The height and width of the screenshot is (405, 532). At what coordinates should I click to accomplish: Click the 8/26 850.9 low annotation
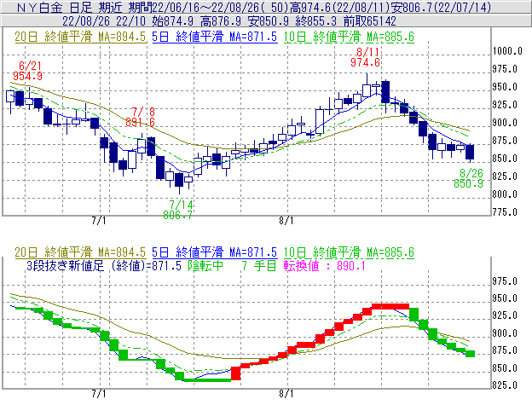[x=469, y=178]
